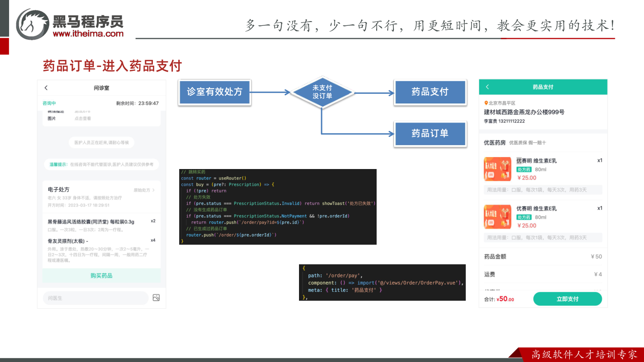
Task: Click the 问医生 message input field
Action: click(95, 298)
